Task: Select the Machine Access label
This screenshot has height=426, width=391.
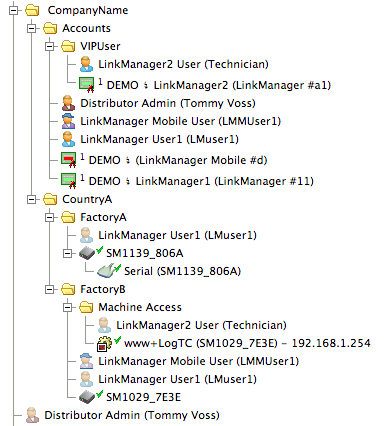Action: tap(140, 307)
